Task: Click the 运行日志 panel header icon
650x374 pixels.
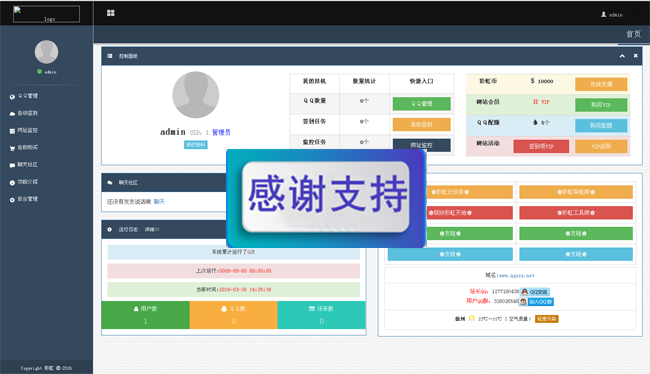Action: click(110, 229)
